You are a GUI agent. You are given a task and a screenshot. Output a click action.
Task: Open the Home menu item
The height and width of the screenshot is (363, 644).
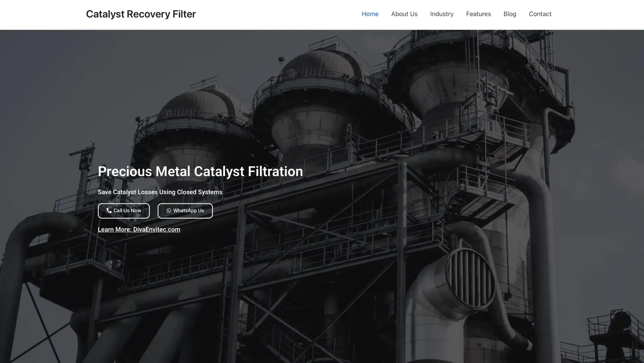click(370, 14)
